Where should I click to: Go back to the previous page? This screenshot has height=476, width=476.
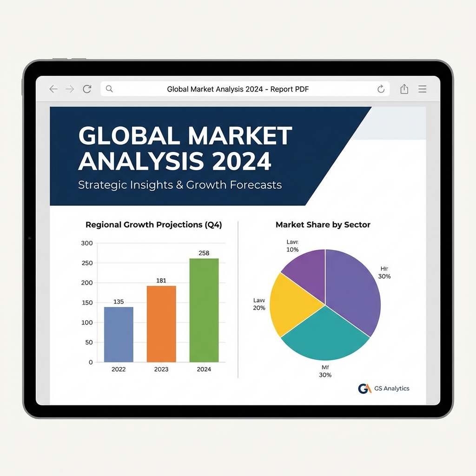(53, 89)
